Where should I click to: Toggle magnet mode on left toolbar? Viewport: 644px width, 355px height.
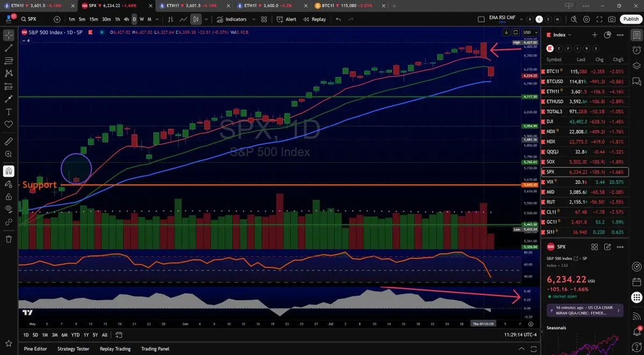(9, 171)
